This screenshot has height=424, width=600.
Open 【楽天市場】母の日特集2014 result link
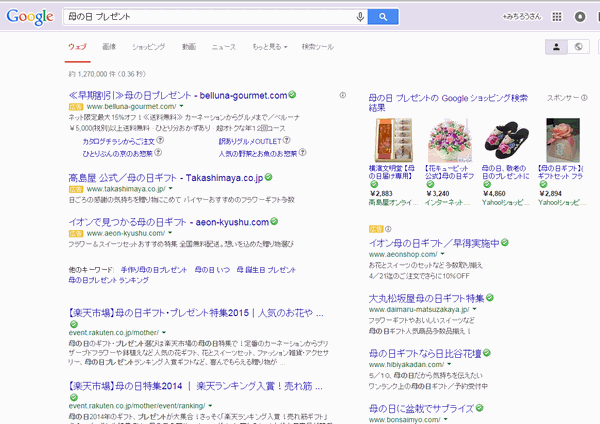click(196, 386)
